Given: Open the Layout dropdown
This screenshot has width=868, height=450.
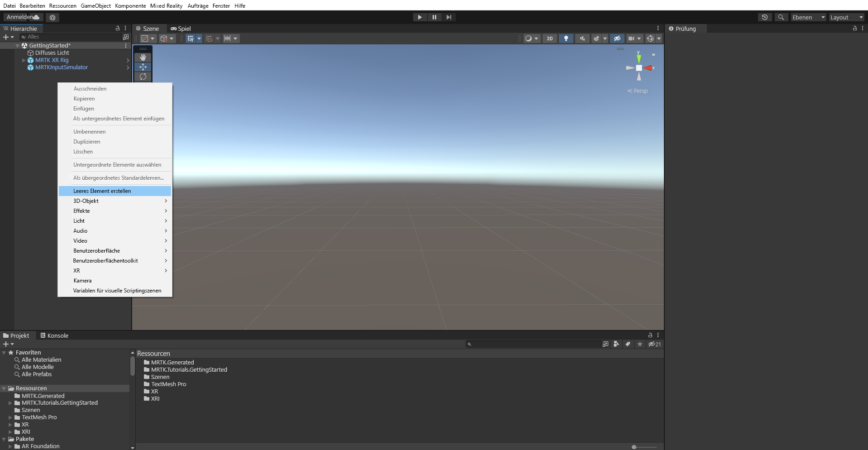Looking at the screenshot, I should pos(847,17).
